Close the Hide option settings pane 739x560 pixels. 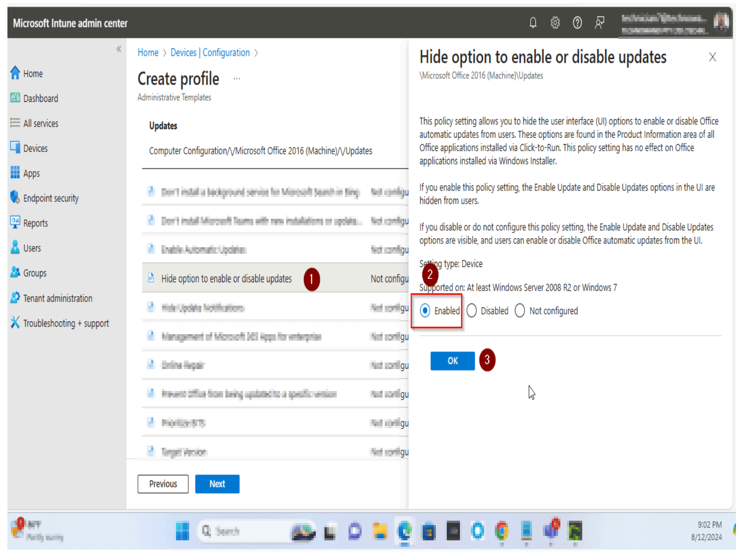pyautogui.click(x=712, y=57)
